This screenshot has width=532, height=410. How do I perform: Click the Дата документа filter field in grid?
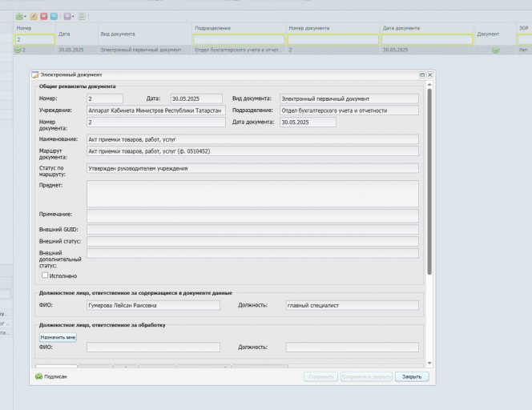click(427, 40)
